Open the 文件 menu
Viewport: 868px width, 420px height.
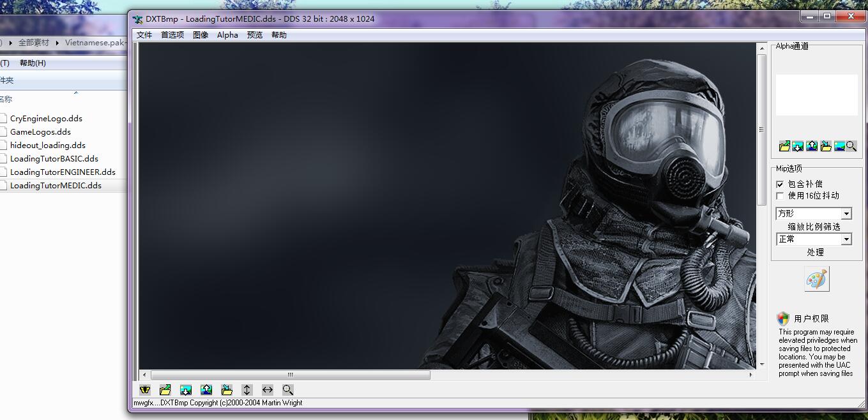(144, 35)
